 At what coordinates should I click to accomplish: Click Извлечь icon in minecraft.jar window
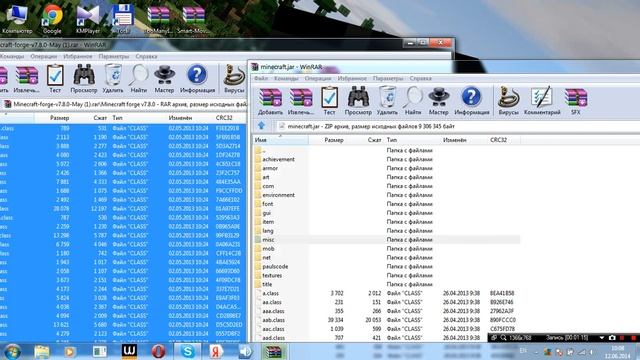[x=301, y=101]
